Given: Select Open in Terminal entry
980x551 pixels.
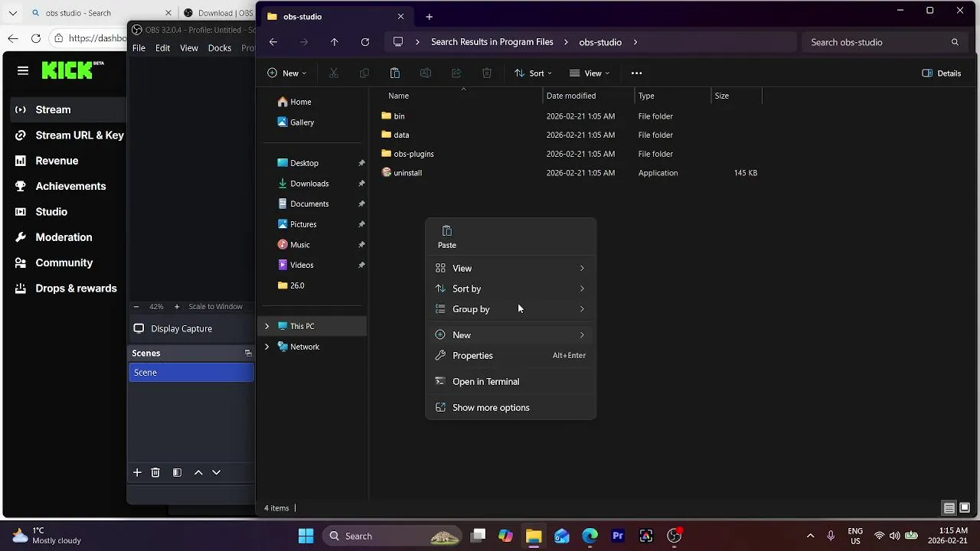Looking at the screenshot, I should pos(511,381).
